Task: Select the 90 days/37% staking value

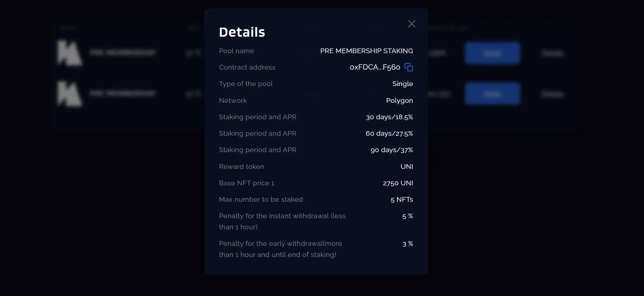Action: tap(391, 150)
